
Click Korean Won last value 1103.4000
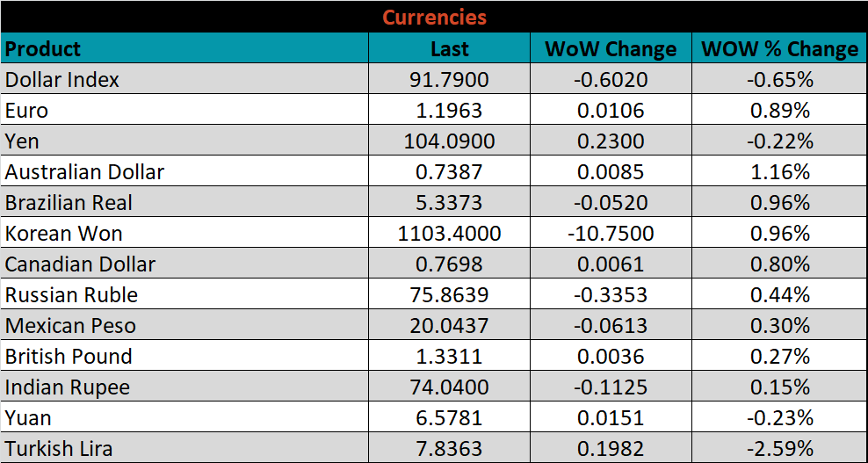coord(449,234)
